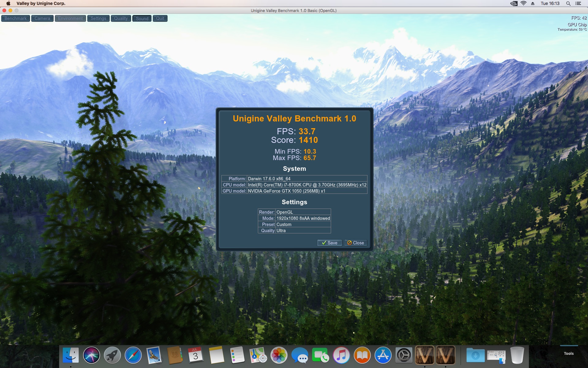Open App Store icon in dock
The width and height of the screenshot is (588, 368).
(383, 355)
